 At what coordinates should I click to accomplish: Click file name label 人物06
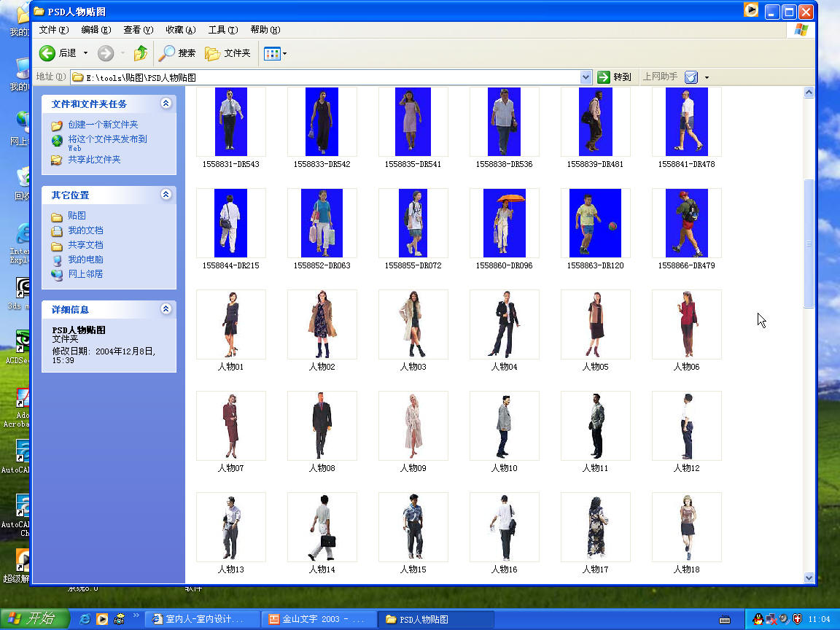click(x=686, y=367)
